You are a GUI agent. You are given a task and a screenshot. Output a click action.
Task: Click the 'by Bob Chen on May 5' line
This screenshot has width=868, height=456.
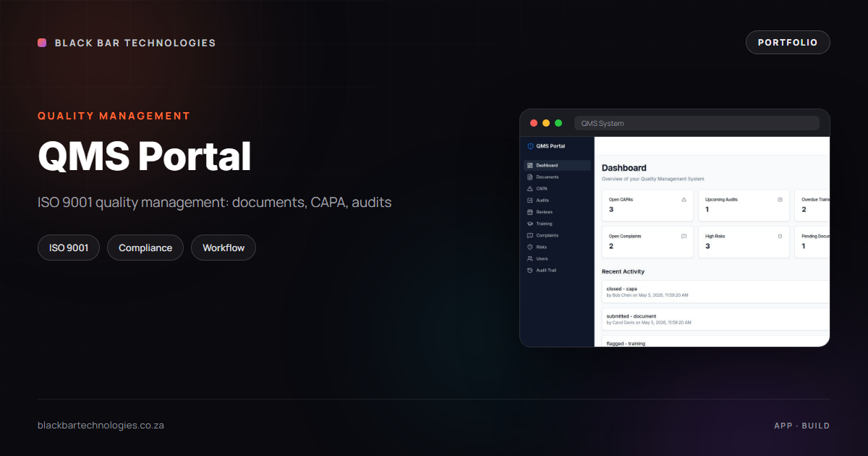647,295
